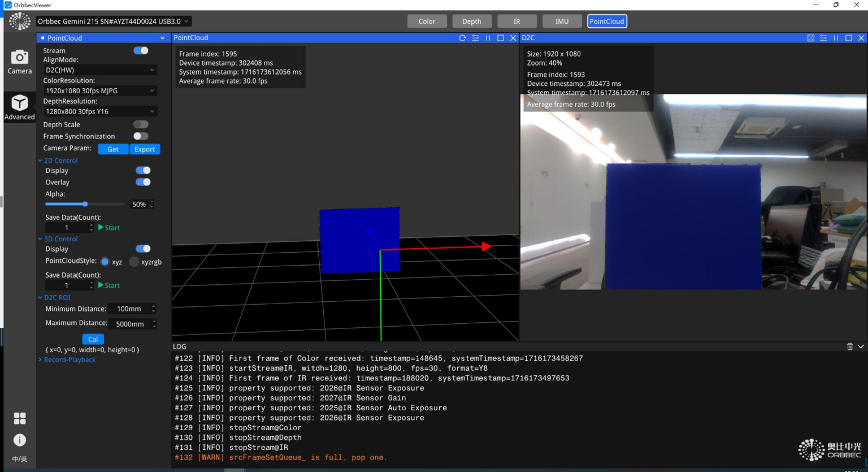Expand the Record-Playback section

pyautogui.click(x=70, y=360)
